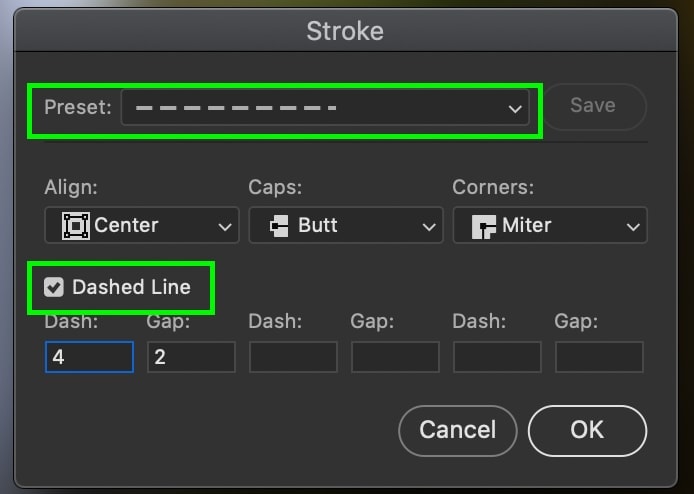Click the Stroke dialog title bar
This screenshot has height=494, width=694.
click(x=345, y=31)
